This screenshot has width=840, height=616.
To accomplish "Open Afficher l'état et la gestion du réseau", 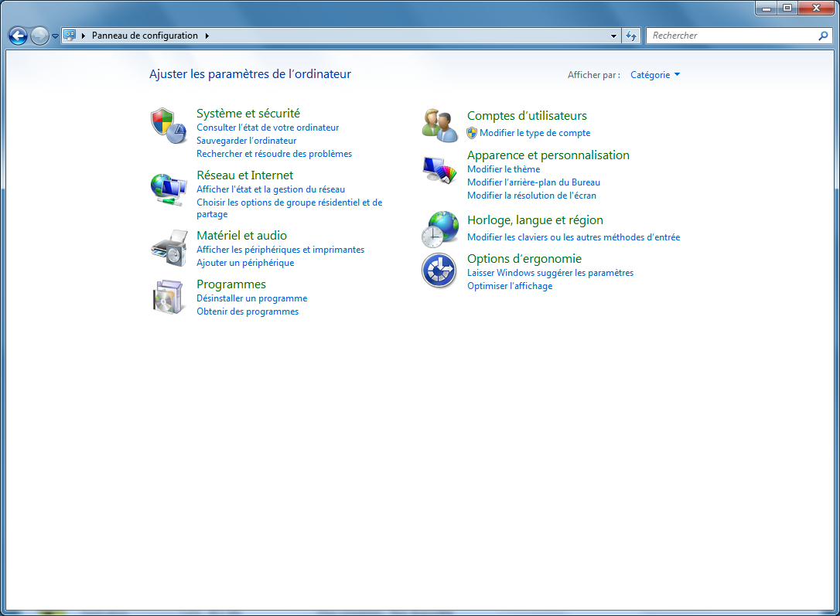I will point(271,189).
